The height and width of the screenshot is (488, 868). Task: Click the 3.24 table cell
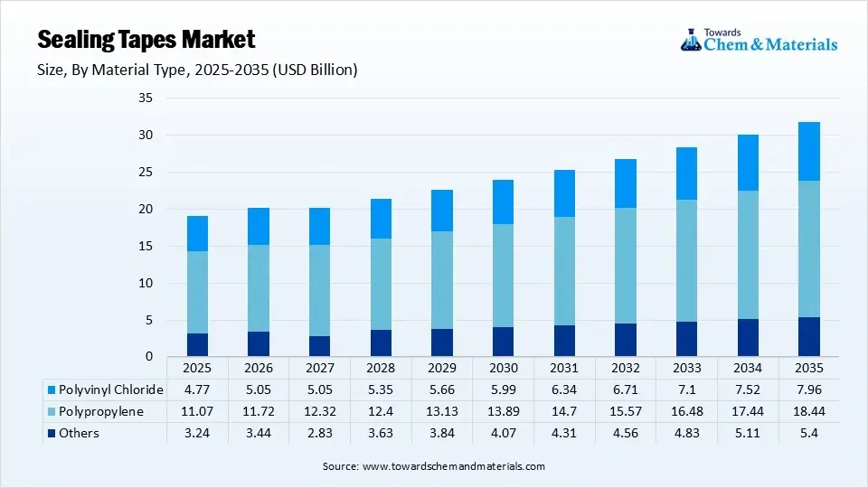click(x=197, y=433)
